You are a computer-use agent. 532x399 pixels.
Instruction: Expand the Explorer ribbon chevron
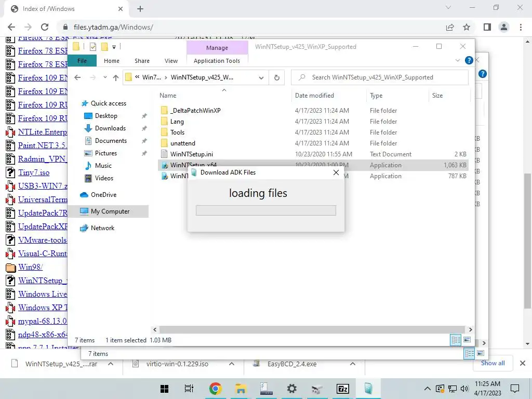click(x=457, y=60)
